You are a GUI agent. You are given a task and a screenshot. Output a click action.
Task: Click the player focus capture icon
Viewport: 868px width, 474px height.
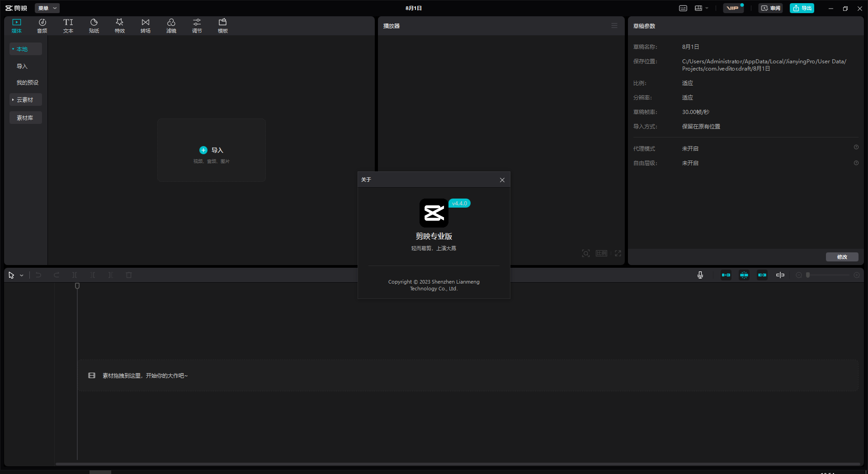point(586,253)
